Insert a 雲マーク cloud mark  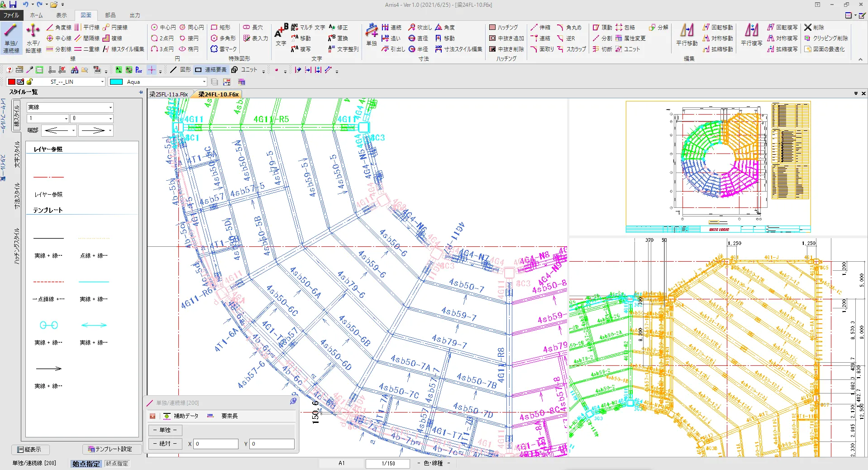coord(224,49)
